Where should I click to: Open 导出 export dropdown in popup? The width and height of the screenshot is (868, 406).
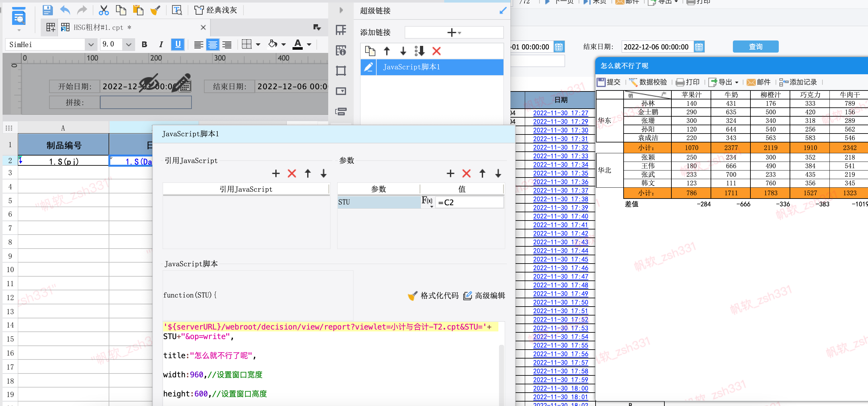pos(723,82)
